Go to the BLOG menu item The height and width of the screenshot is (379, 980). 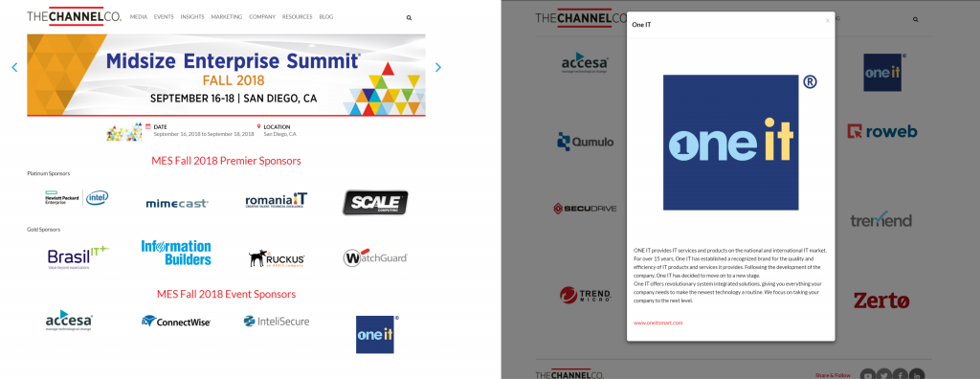(325, 17)
